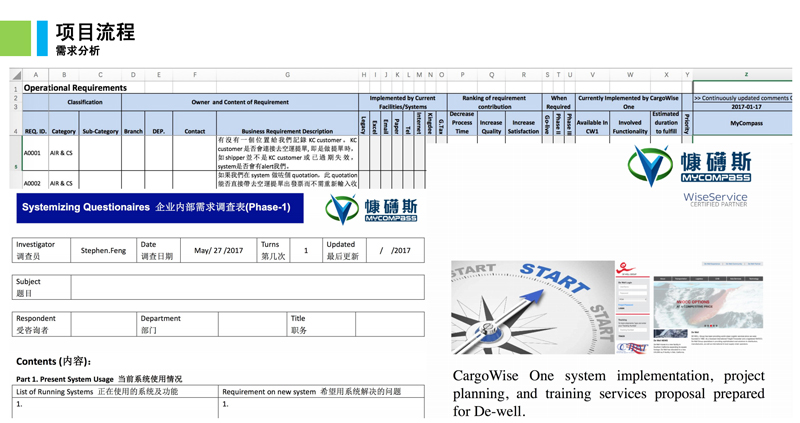Click 'Requirement on new system' column header
This screenshot has width=800, height=423.
point(321,392)
